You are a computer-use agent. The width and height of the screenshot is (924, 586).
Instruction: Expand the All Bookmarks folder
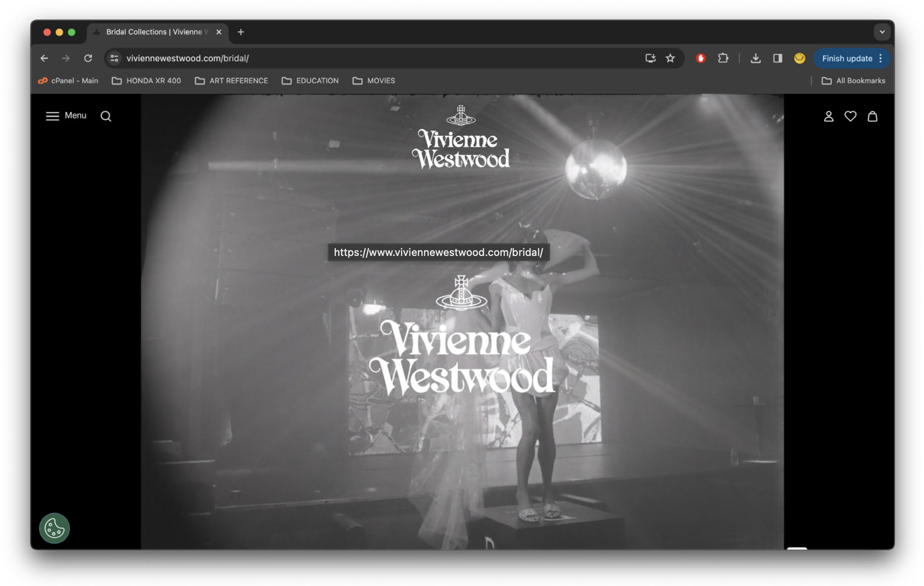(853, 81)
